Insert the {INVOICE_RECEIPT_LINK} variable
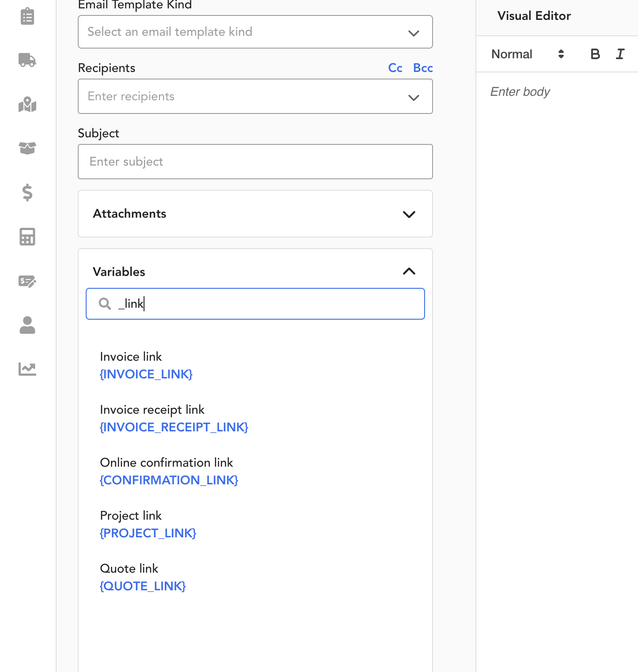This screenshot has width=638, height=672. tap(174, 427)
